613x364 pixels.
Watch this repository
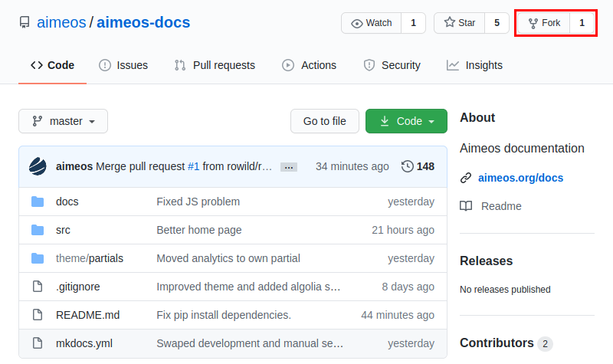(x=372, y=23)
